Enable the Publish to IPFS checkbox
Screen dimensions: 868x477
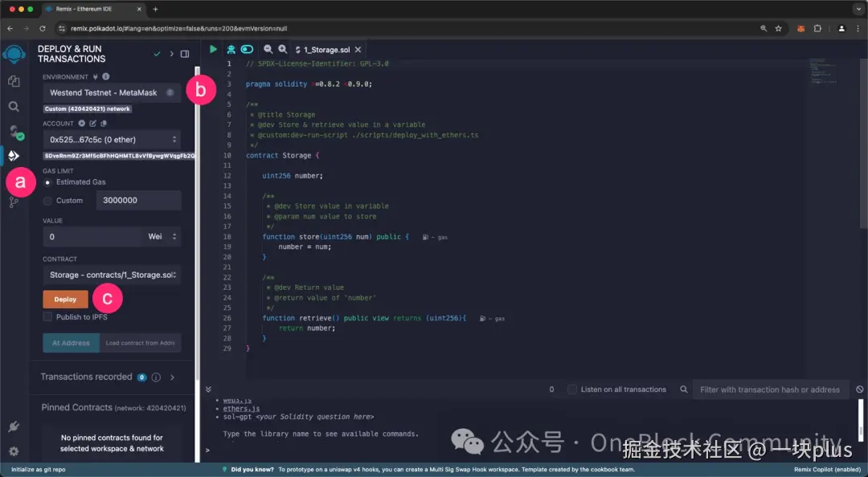(x=47, y=317)
